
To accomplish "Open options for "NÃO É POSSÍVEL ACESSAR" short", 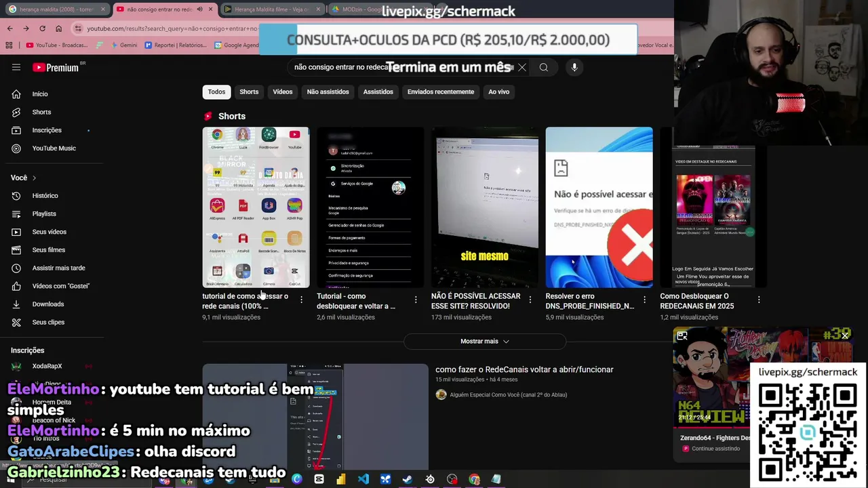I will click(530, 300).
